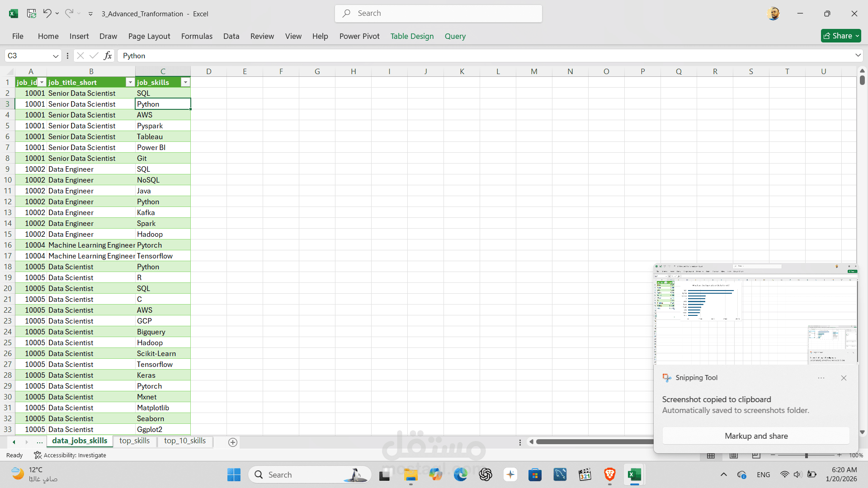Click the Snipping Tool screenshot thumbnail
Viewport: 868px width, 488px height.
pos(755,314)
